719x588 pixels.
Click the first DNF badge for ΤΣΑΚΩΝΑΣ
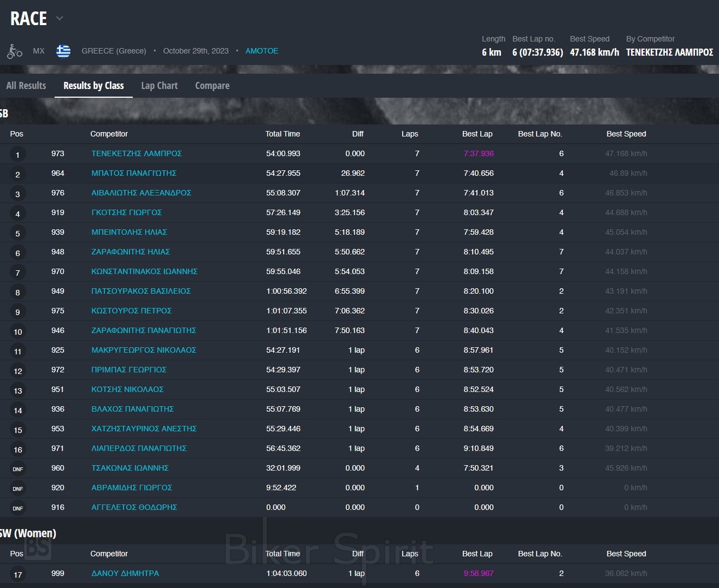click(x=17, y=469)
